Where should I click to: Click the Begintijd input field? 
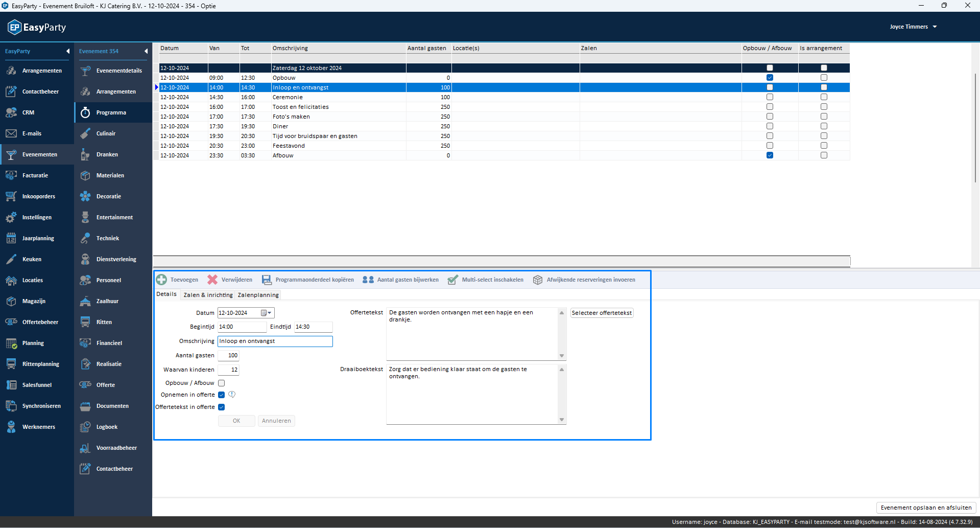click(242, 327)
